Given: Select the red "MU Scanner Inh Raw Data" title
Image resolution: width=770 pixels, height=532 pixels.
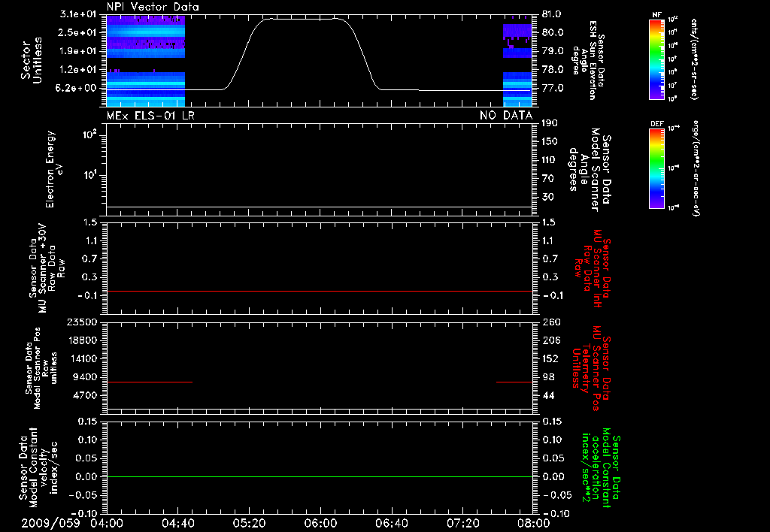Looking at the screenshot, I should [593, 268].
